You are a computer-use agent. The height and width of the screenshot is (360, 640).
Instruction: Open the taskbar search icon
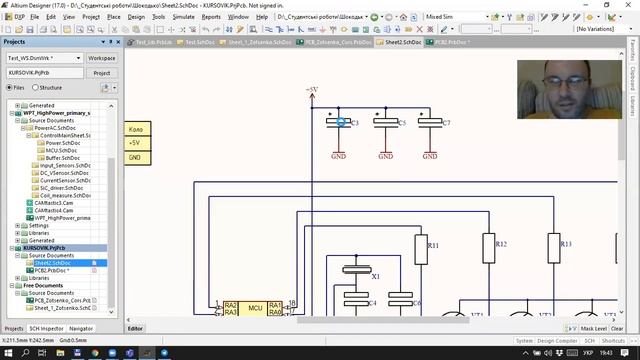point(25,353)
